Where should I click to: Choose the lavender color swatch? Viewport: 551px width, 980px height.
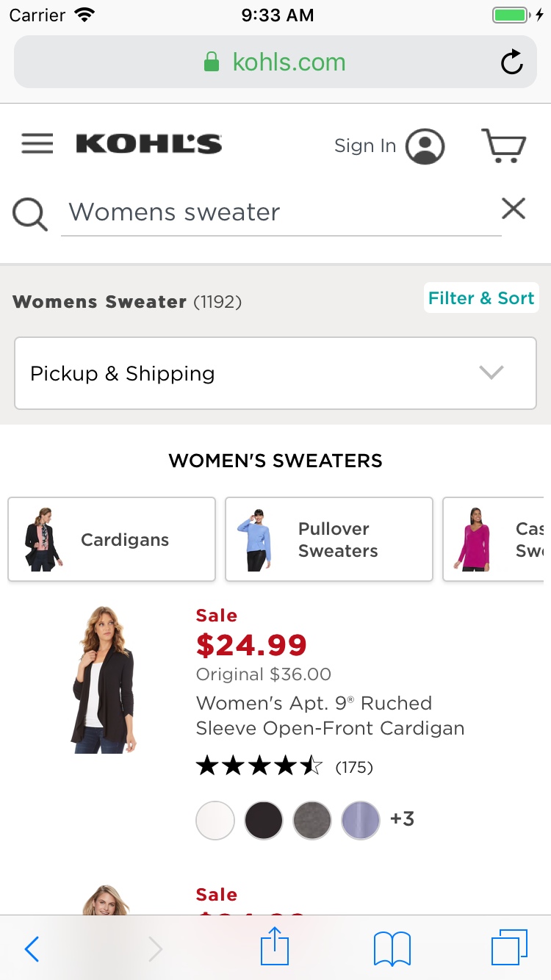(361, 820)
